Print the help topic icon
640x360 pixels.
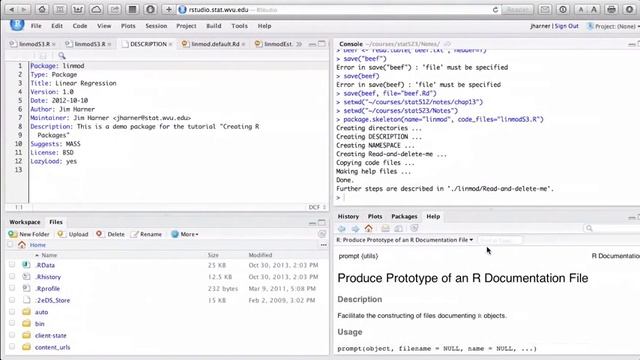click(x=385, y=229)
